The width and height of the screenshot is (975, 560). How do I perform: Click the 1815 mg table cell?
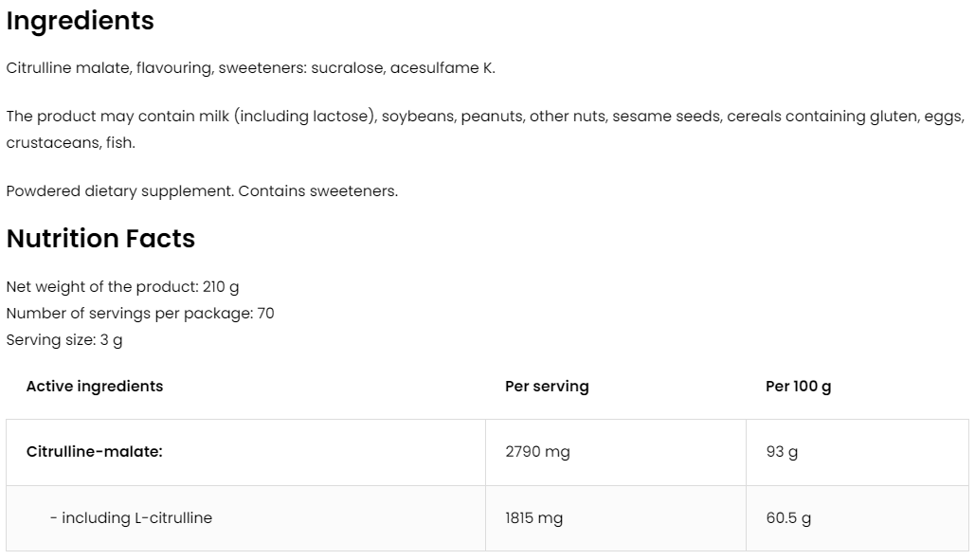point(534,518)
